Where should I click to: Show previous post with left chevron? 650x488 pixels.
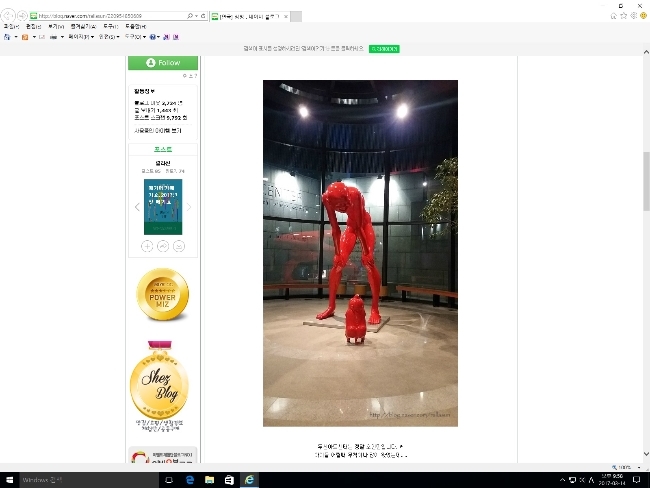(137, 207)
